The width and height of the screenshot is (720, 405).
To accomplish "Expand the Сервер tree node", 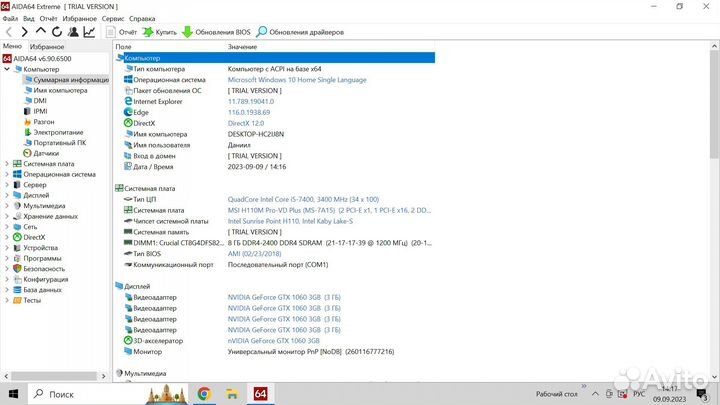I will point(7,185).
